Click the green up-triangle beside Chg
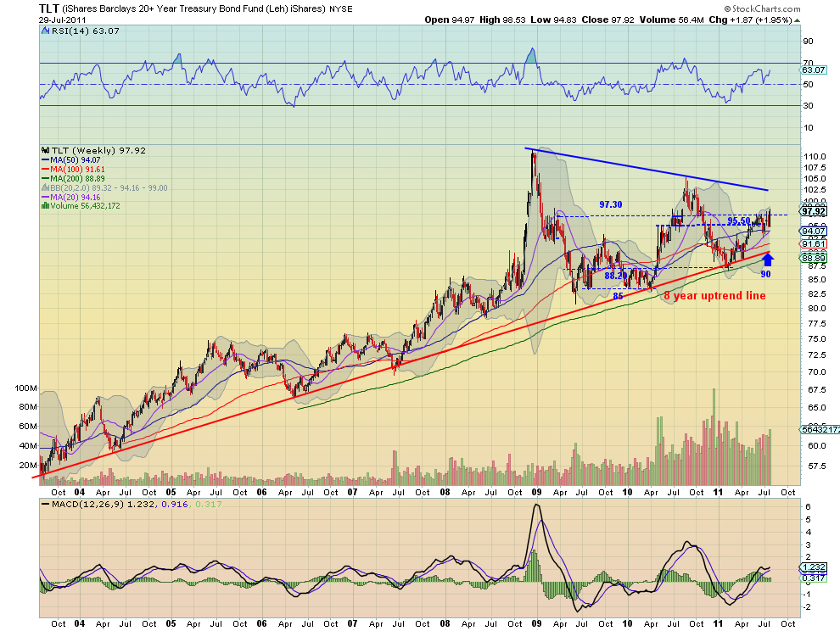840x631 pixels. [x=797, y=20]
